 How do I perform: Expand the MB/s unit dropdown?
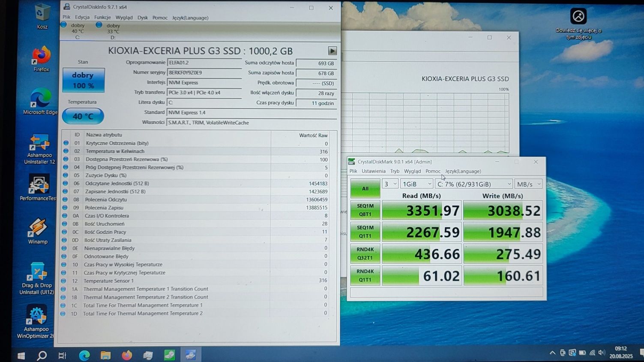529,184
